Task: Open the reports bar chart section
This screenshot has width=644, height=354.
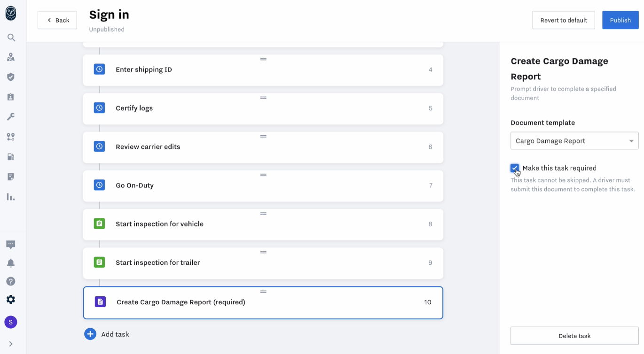Action: pos(11,196)
